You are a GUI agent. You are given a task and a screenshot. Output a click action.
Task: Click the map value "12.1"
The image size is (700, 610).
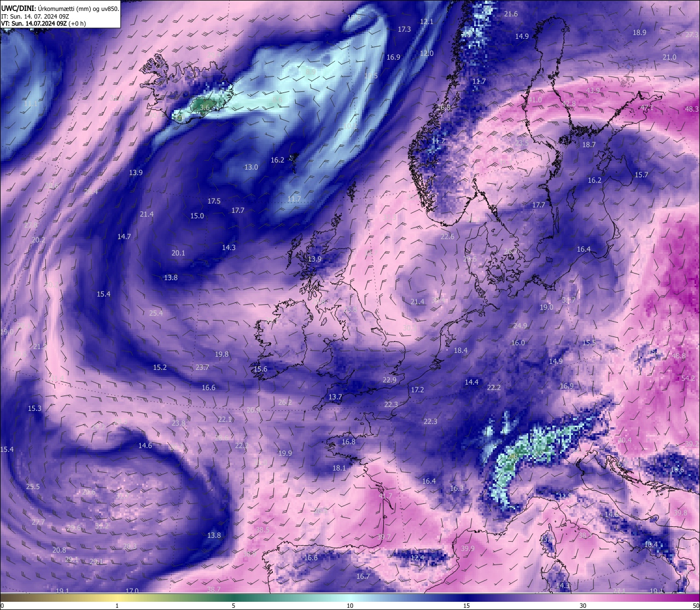tap(427, 22)
